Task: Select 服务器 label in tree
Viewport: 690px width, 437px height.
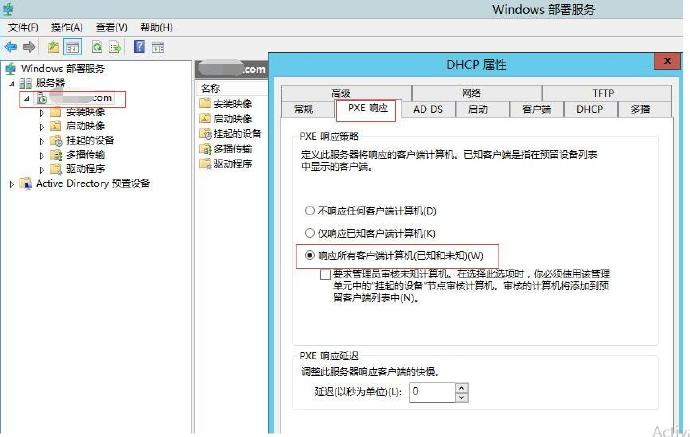Action: (51, 83)
